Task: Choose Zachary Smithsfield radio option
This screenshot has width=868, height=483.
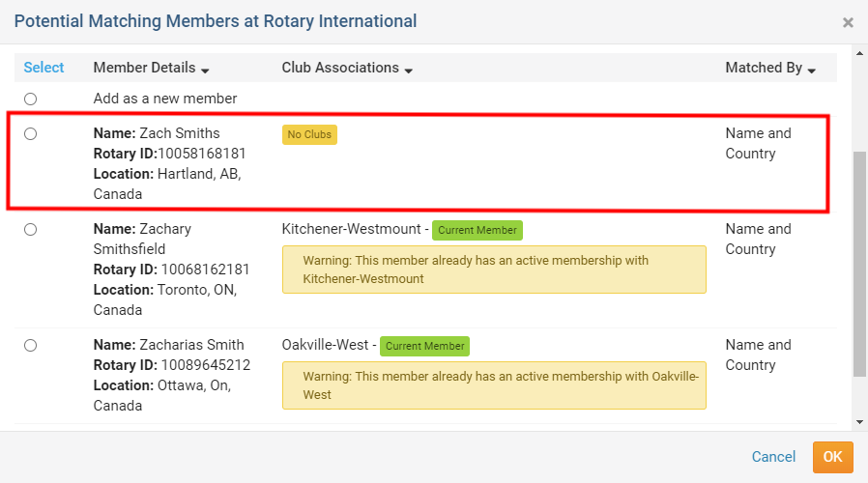Action: point(31,230)
